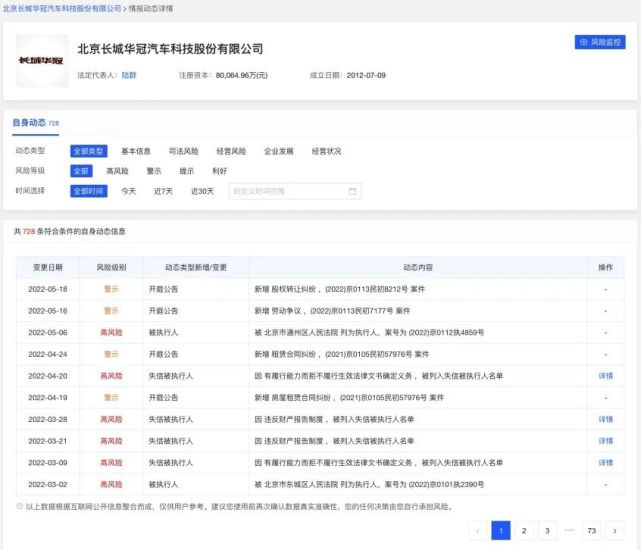Filter risk level by 提示
The height and width of the screenshot is (550, 641).
[x=186, y=171]
